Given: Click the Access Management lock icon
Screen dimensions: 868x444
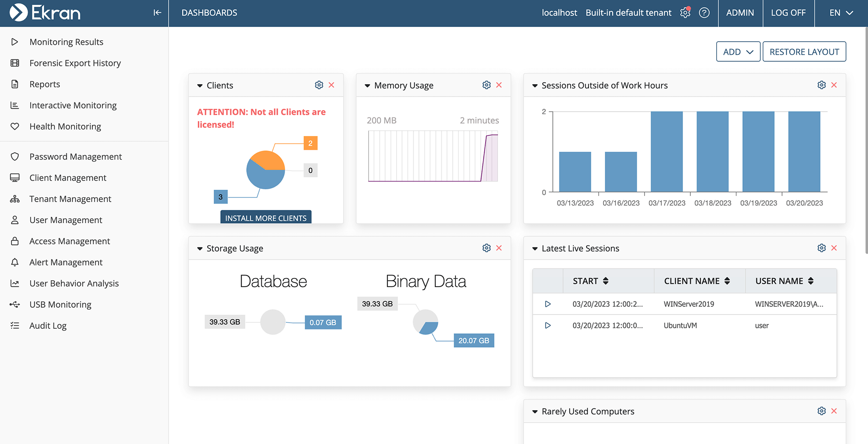Looking at the screenshot, I should [x=15, y=241].
